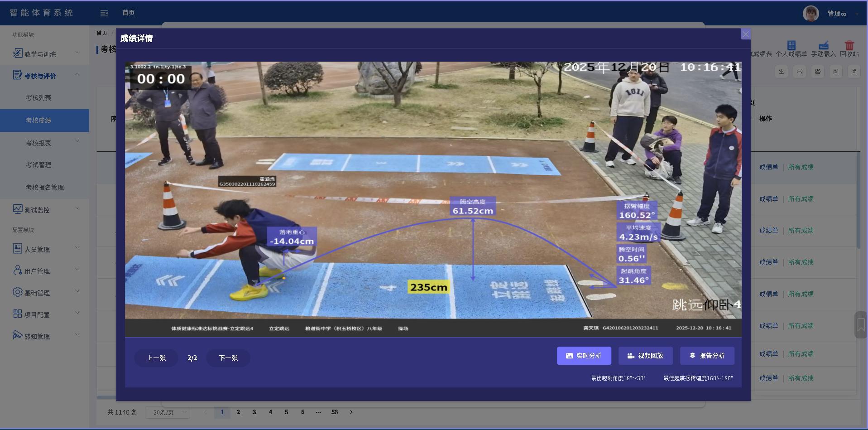Expand the 考核报表 submenu
This screenshot has height=430, width=868.
coord(44,143)
